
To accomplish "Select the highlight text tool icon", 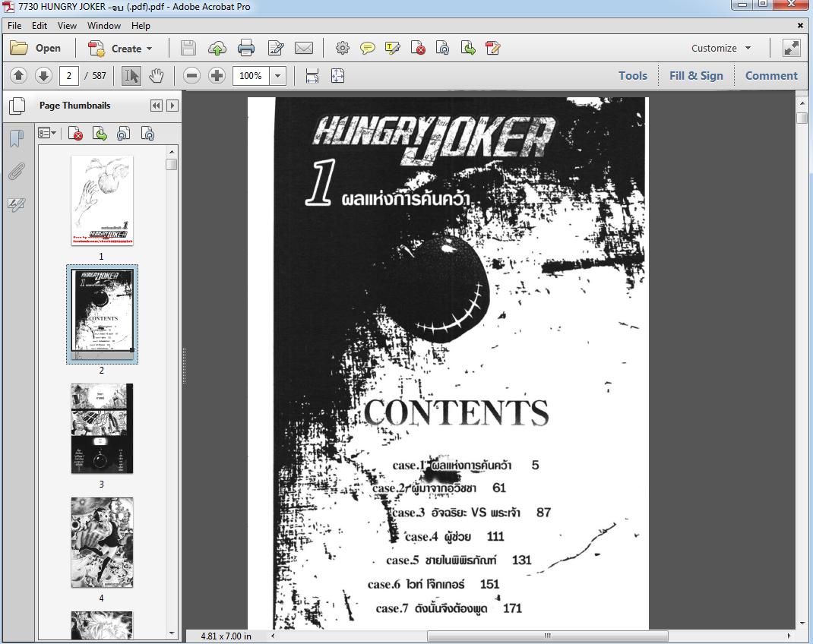I will (x=393, y=48).
